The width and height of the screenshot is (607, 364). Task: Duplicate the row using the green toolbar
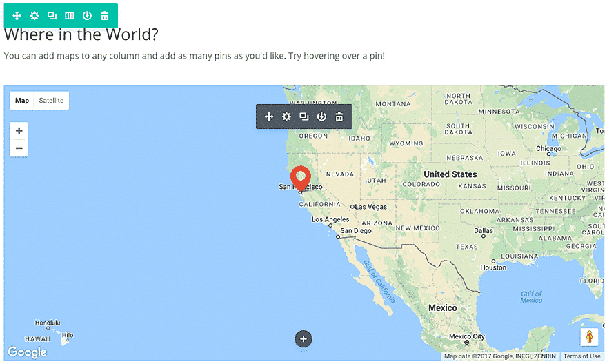click(52, 16)
